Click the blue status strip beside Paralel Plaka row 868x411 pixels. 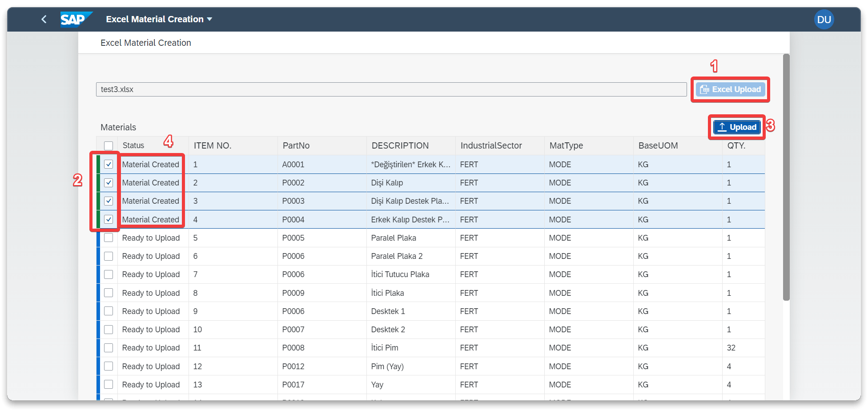[98, 238]
